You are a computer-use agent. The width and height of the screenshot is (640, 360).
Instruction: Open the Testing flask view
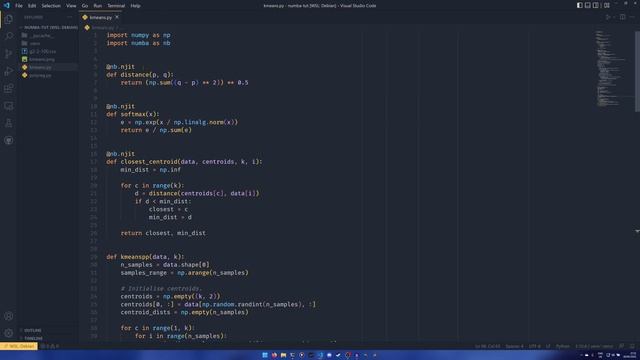pyautogui.click(x=9, y=123)
